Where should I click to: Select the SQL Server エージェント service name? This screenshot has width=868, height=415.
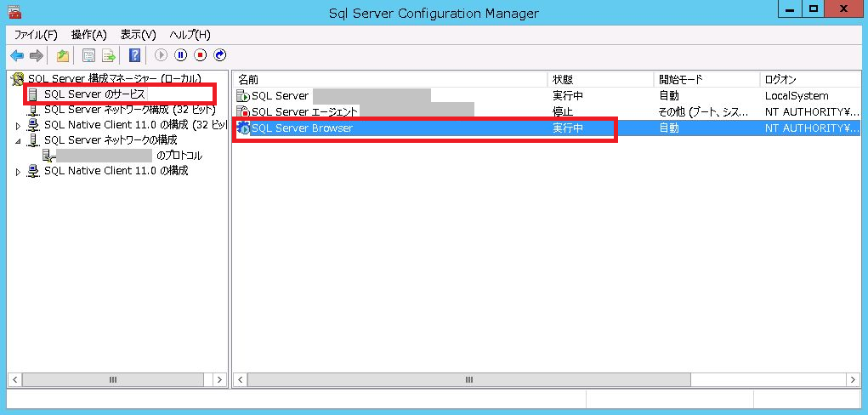click(304, 112)
